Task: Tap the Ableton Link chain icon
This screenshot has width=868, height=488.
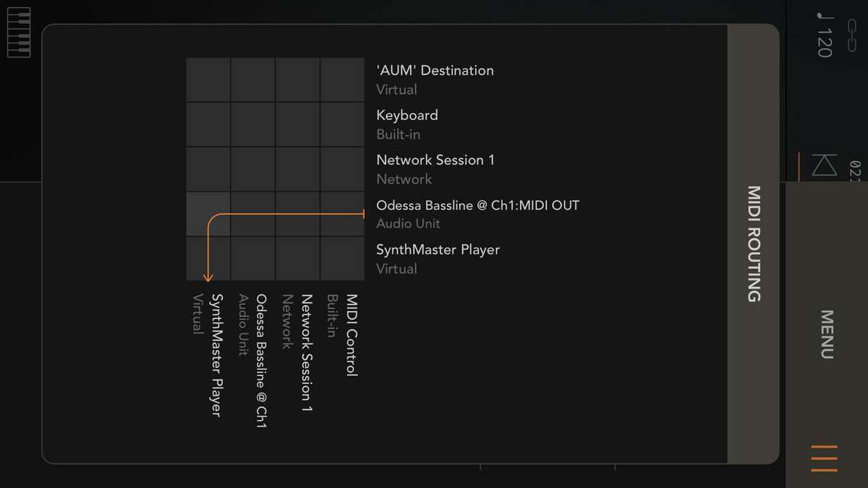Action: point(851,36)
